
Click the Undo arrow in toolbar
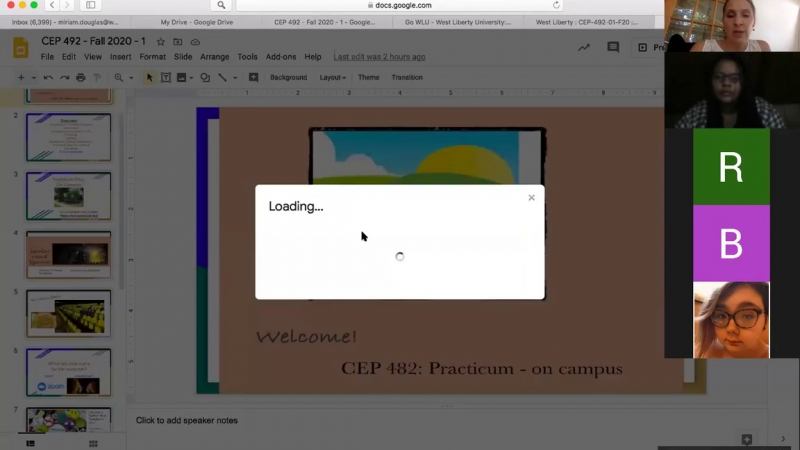coord(47,78)
